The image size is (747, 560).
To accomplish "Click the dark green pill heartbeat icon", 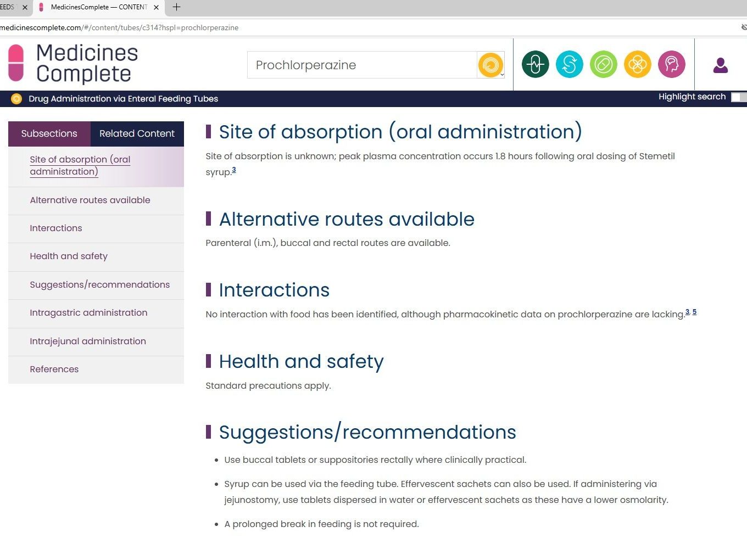I will [535, 65].
